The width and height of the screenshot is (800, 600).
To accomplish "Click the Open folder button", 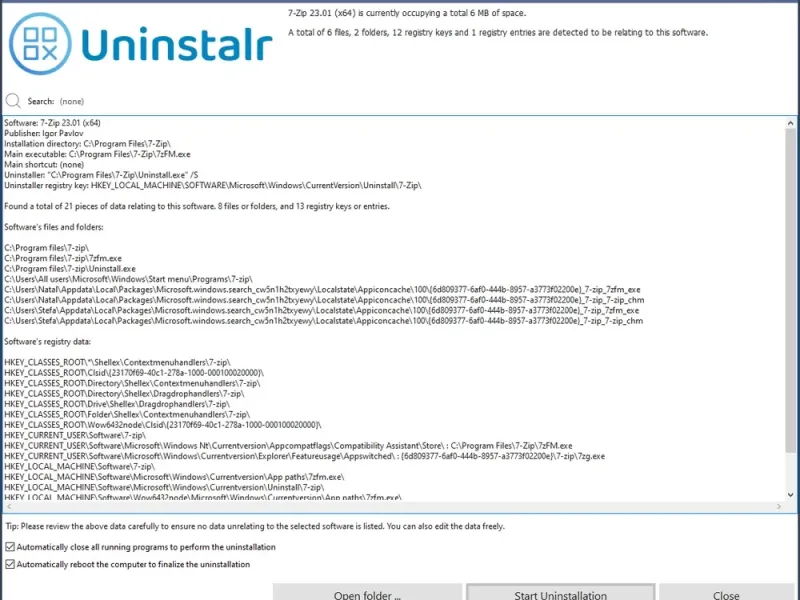I will pos(367,593).
